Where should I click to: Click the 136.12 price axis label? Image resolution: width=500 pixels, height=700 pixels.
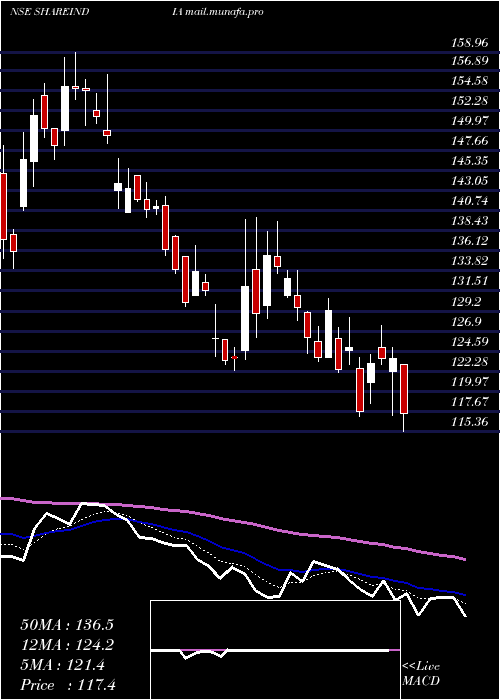pos(470,242)
